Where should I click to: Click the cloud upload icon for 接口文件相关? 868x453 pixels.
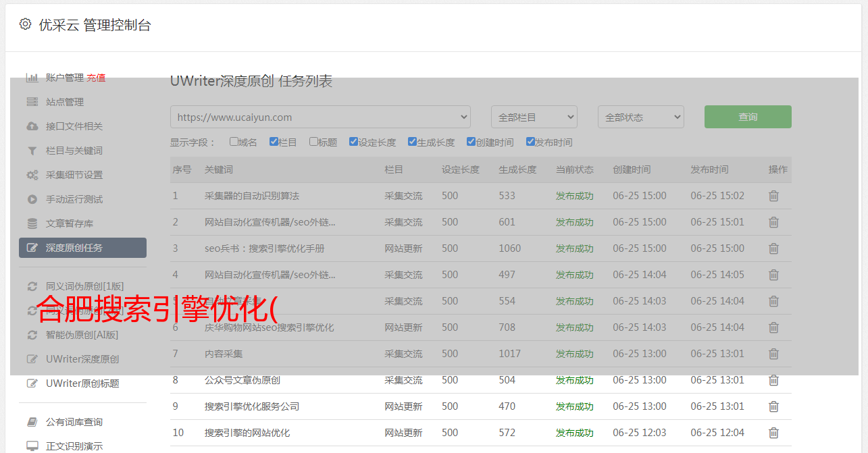coord(32,126)
